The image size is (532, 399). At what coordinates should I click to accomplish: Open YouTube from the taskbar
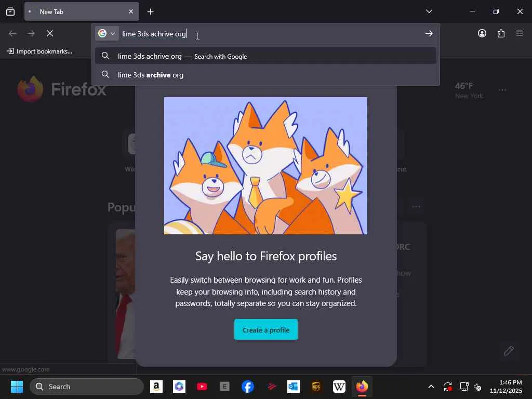pos(202,387)
